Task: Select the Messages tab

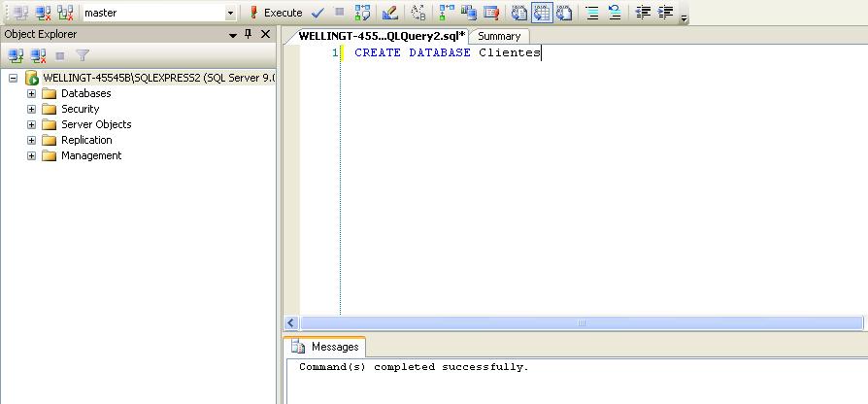Action: tap(326, 347)
